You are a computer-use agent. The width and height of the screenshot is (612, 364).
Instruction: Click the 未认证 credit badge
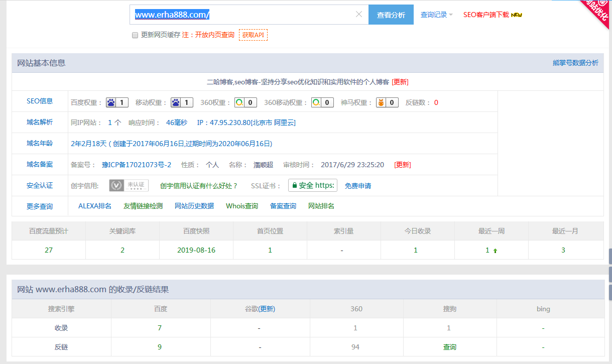[129, 185]
